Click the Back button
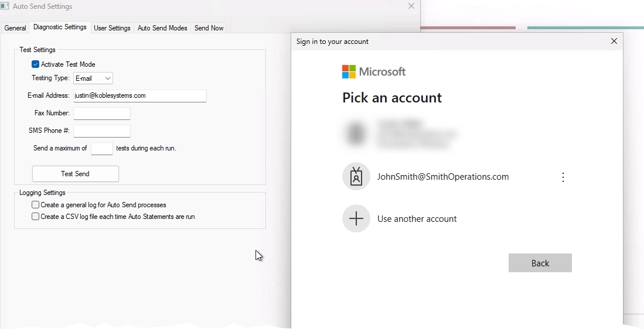This screenshot has height=329, width=644. pos(540,263)
